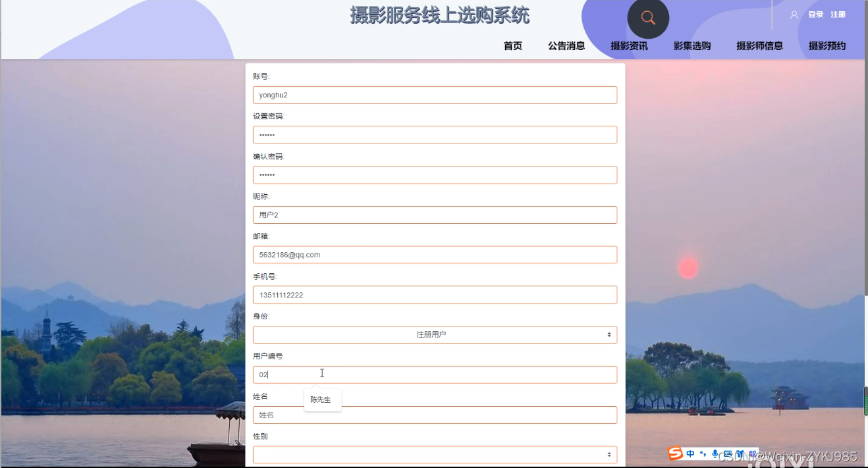Screen dimensions: 868x468
Task: Click the 昵称 field containing 用户2
Action: click(435, 215)
